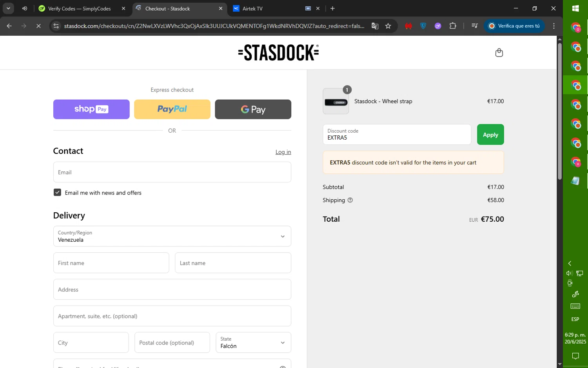The image size is (588, 368).
Task: Show hidden tray icons chevron
Action: pyautogui.click(x=570, y=263)
